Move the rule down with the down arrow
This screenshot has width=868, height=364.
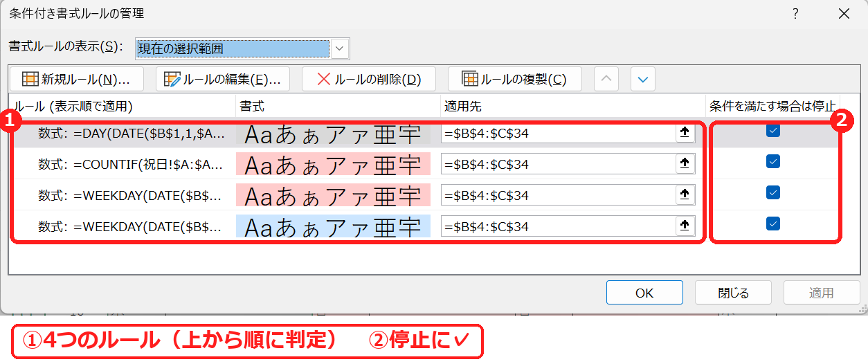(x=643, y=79)
